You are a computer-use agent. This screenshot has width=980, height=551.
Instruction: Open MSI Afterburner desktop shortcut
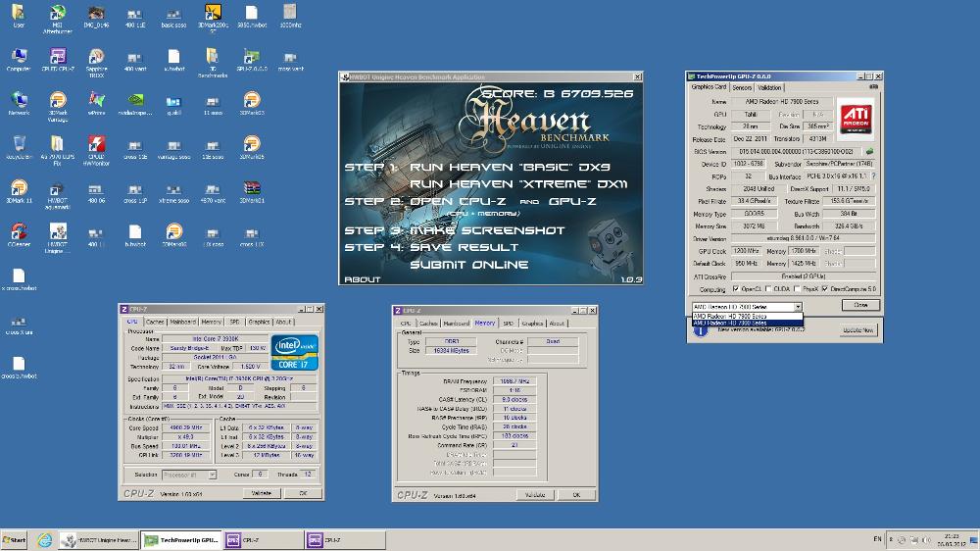pos(58,18)
